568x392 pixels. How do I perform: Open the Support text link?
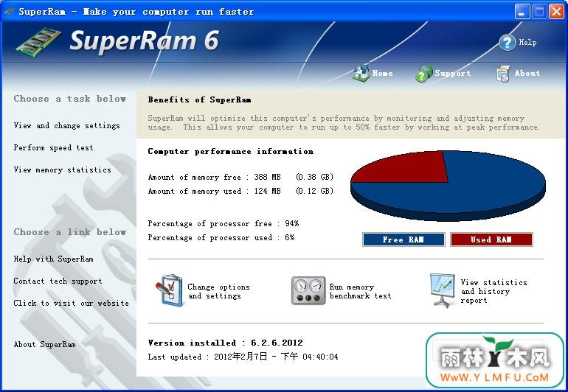point(453,73)
